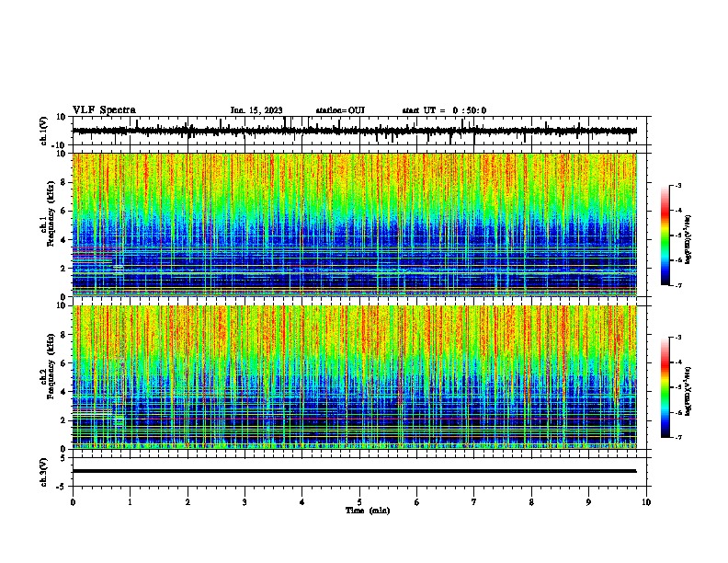This screenshot has height=563, width=728.
Task: Click time axis tick label "10"
Action: pyautogui.click(x=646, y=502)
